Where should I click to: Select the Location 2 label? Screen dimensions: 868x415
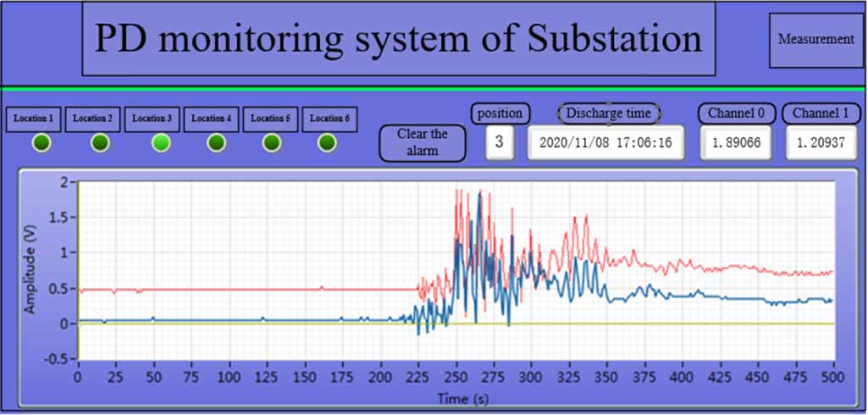93,119
